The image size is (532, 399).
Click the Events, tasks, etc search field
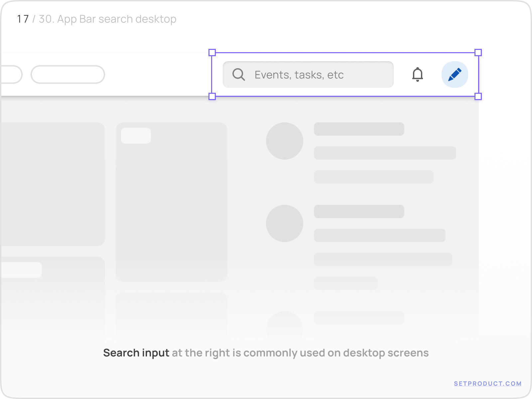308,74
